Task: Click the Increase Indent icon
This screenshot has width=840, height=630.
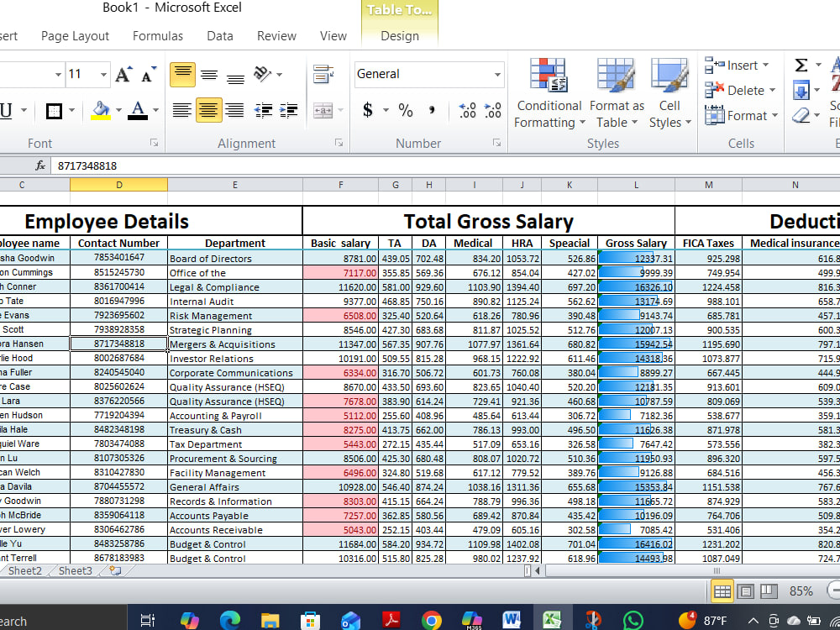Action: 289,110
